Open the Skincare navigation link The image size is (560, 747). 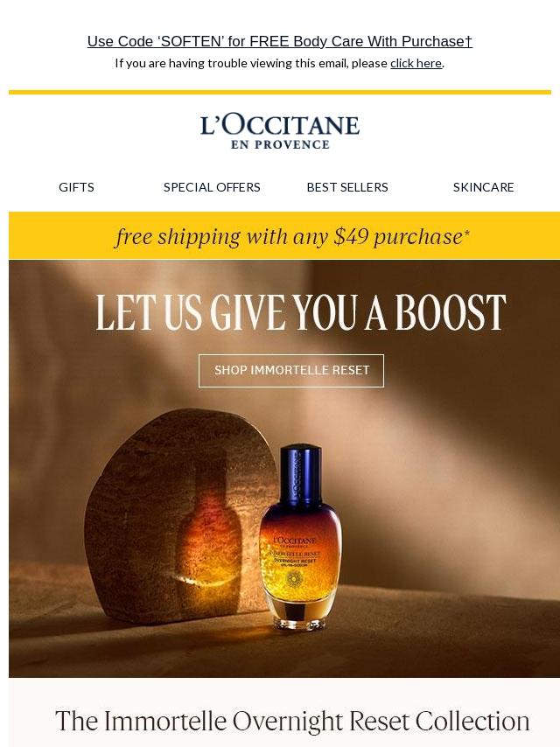[x=483, y=187]
